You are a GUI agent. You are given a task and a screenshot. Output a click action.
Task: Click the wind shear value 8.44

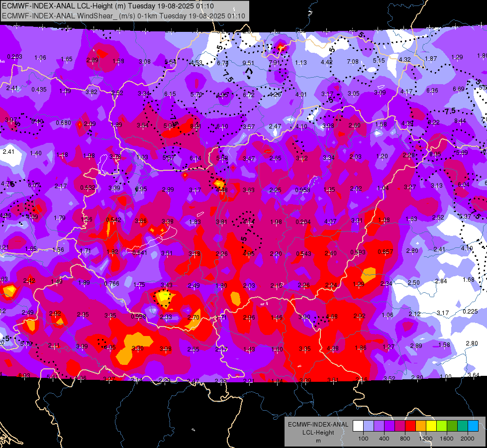460,120
